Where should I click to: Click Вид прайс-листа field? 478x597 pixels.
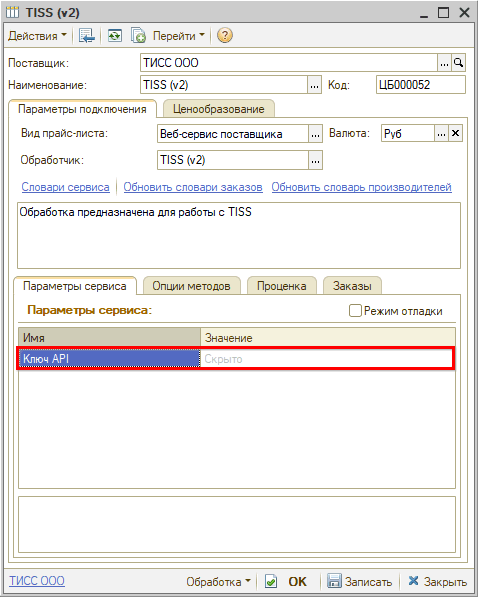point(232,134)
